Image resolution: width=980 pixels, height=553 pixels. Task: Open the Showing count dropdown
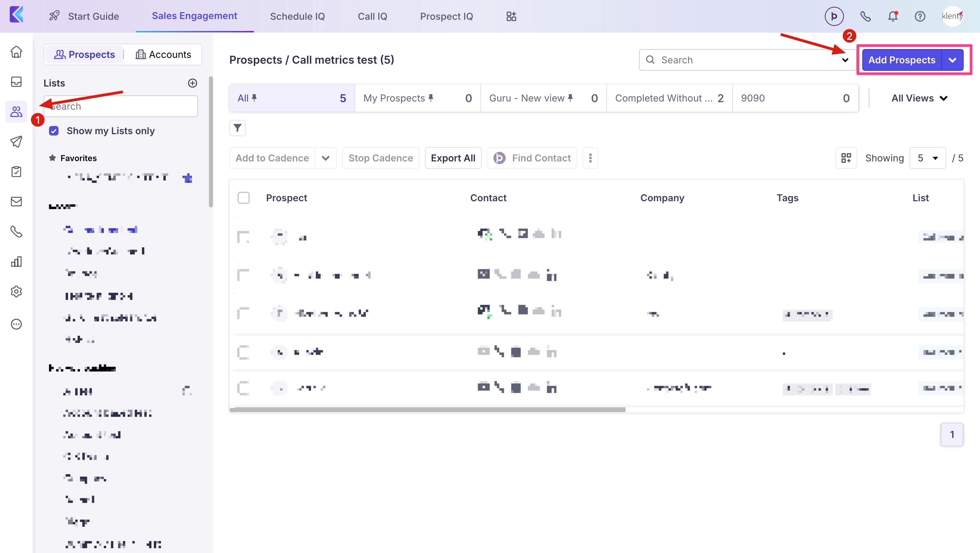pos(927,158)
